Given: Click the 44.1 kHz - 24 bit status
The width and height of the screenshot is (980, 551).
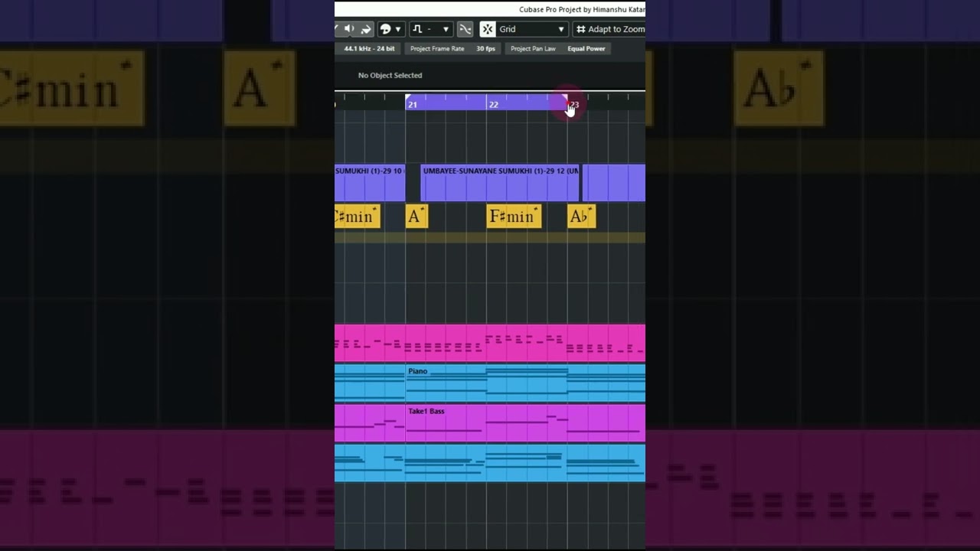Looking at the screenshot, I should pos(369,48).
